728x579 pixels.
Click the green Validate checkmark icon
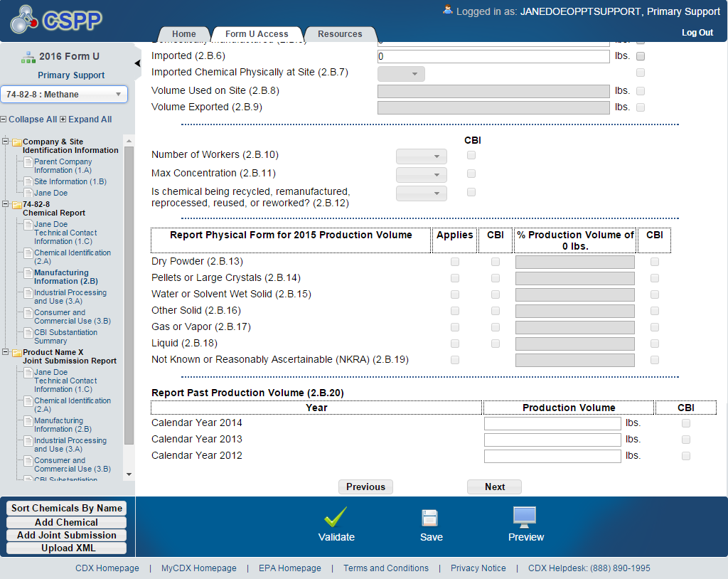click(x=336, y=517)
